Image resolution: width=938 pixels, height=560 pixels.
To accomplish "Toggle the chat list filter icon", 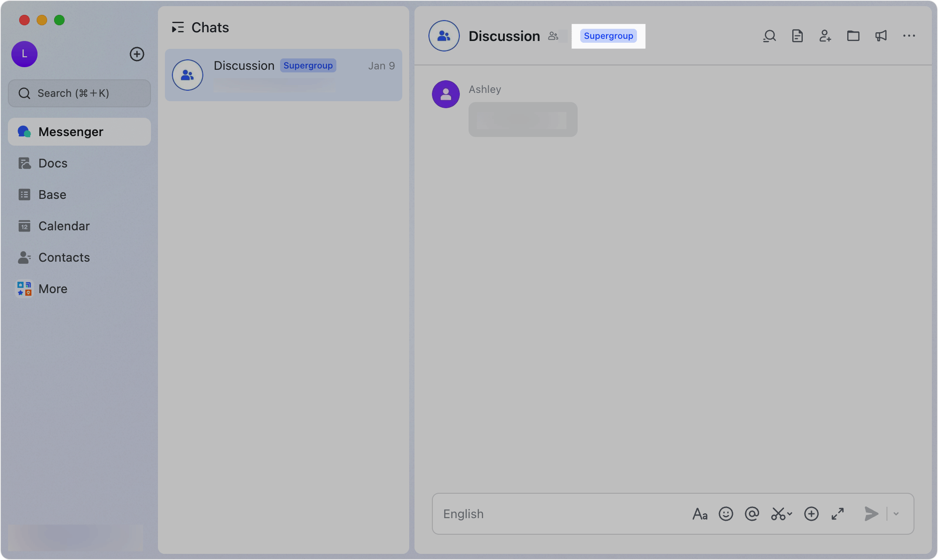I will pos(178,27).
